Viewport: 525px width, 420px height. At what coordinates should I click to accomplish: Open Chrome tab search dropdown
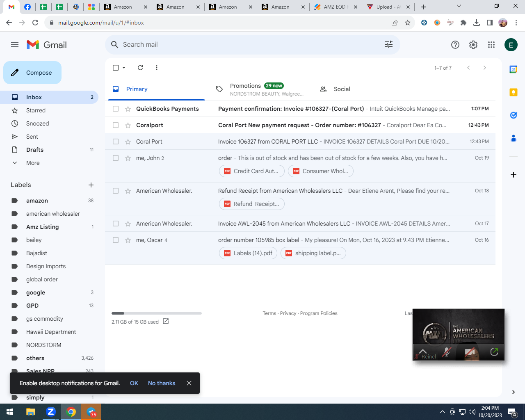pos(459,6)
